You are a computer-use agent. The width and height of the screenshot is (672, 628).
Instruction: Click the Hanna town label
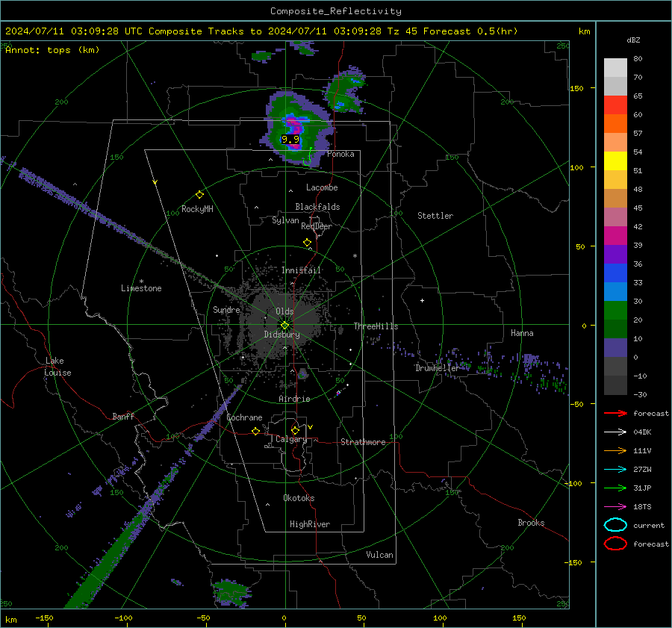pyautogui.click(x=522, y=333)
